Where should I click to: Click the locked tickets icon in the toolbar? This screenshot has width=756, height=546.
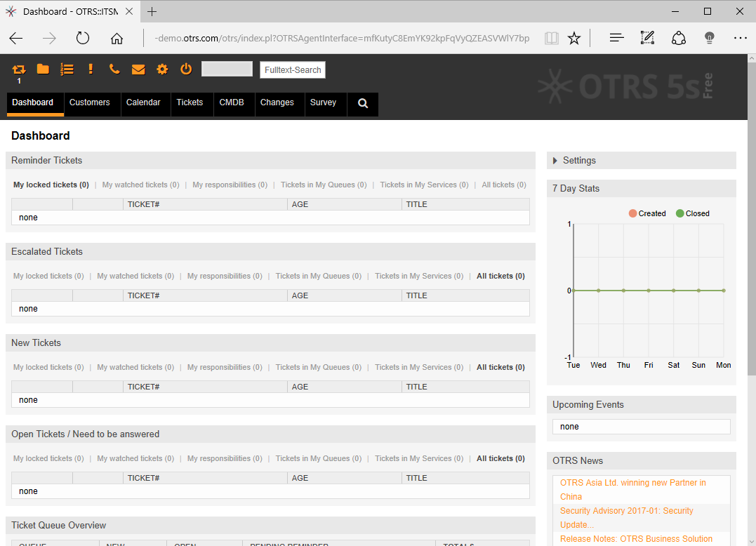coord(19,69)
